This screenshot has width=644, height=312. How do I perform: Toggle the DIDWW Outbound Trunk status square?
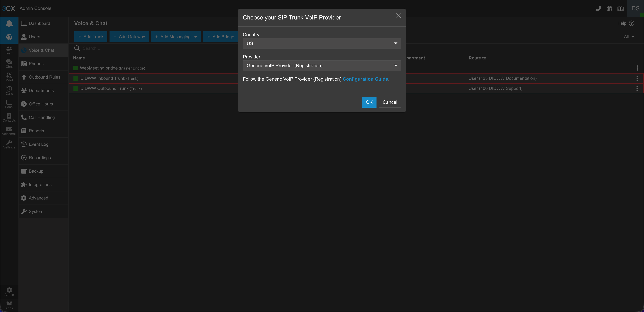(76, 88)
